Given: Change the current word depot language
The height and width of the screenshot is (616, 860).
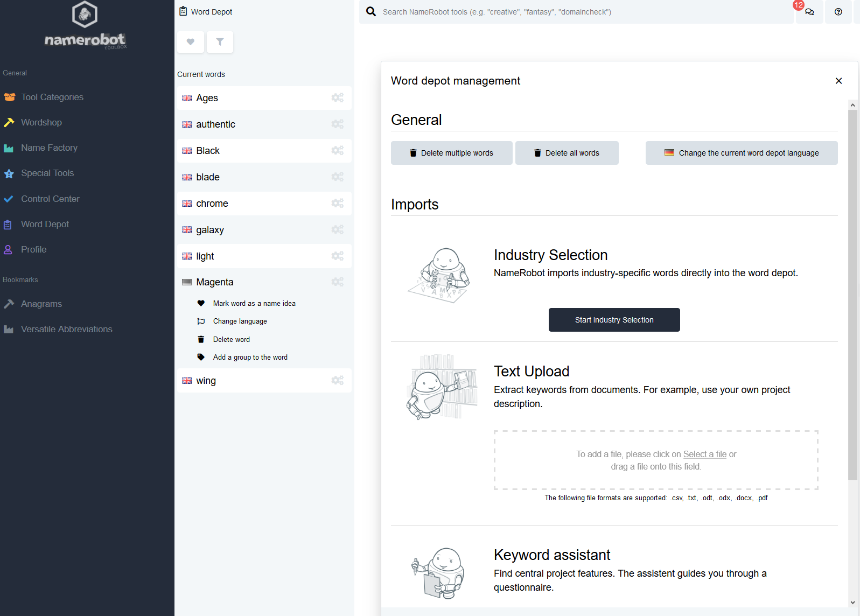Looking at the screenshot, I should point(742,153).
